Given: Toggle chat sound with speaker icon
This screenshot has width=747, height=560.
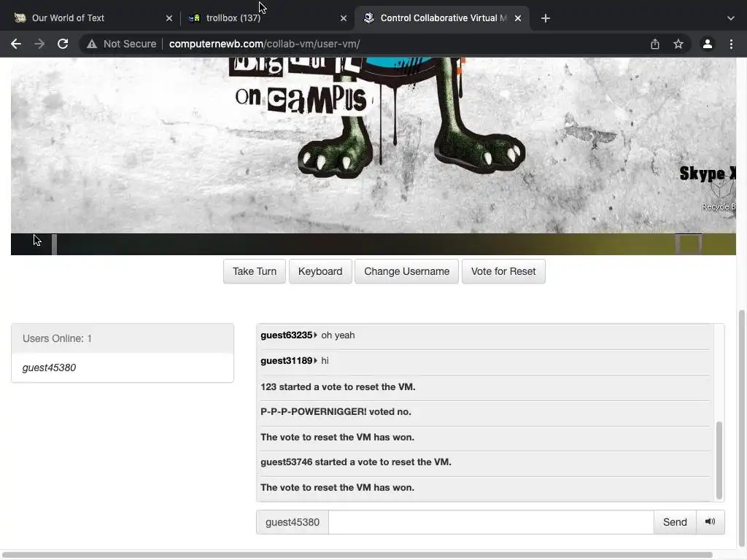Looking at the screenshot, I should [x=711, y=522].
